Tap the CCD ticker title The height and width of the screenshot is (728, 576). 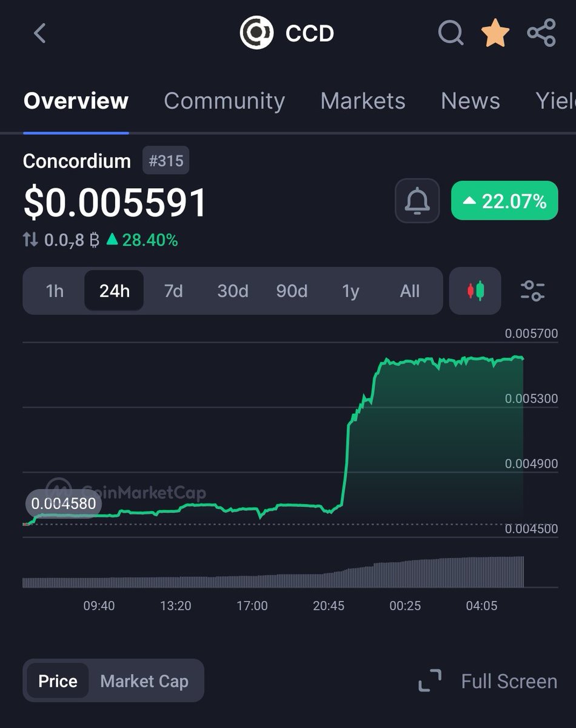click(x=310, y=33)
